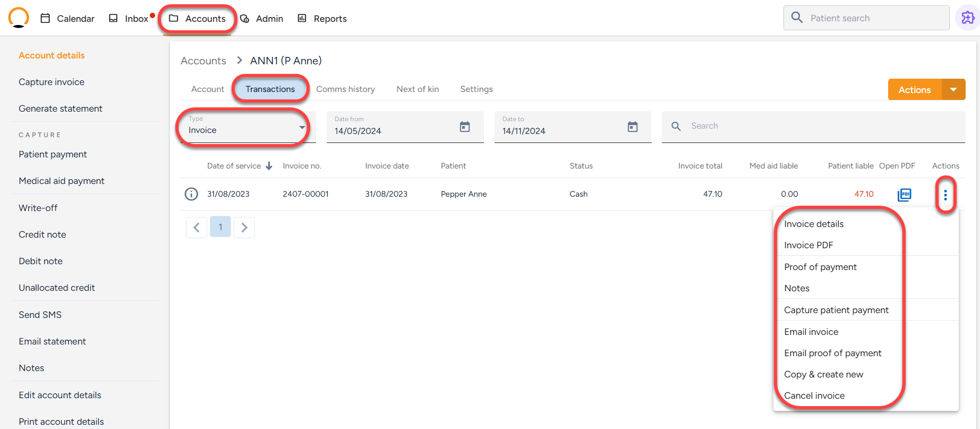This screenshot has height=429, width=980.
Task: Open the Admin section
Action: (x=261, y=19)
